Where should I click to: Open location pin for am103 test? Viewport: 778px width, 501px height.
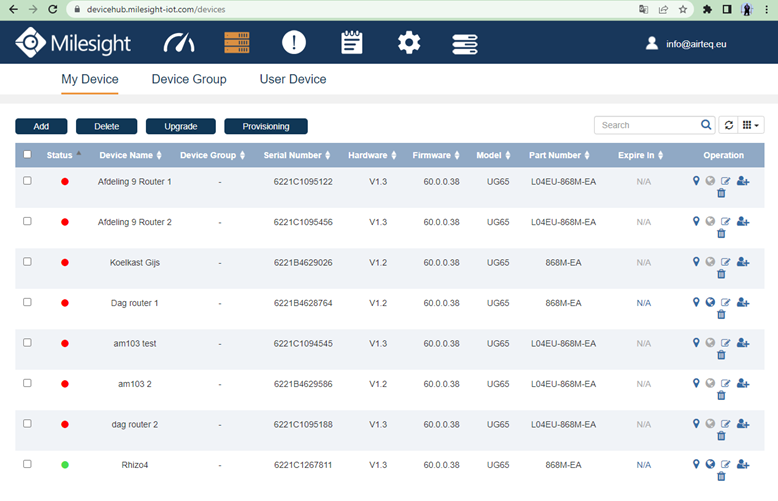pyautogui.click(x=696, y=342)
